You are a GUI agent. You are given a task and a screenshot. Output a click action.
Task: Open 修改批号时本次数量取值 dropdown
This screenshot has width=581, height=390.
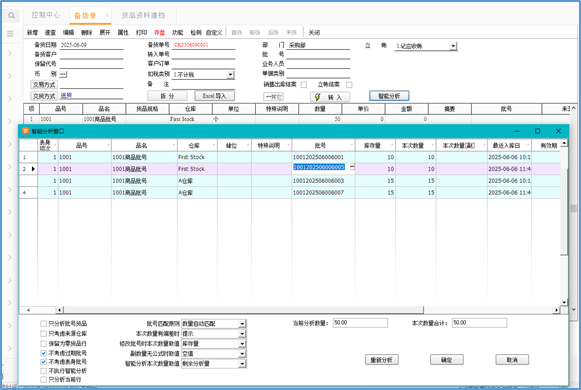tap(242, 344)
